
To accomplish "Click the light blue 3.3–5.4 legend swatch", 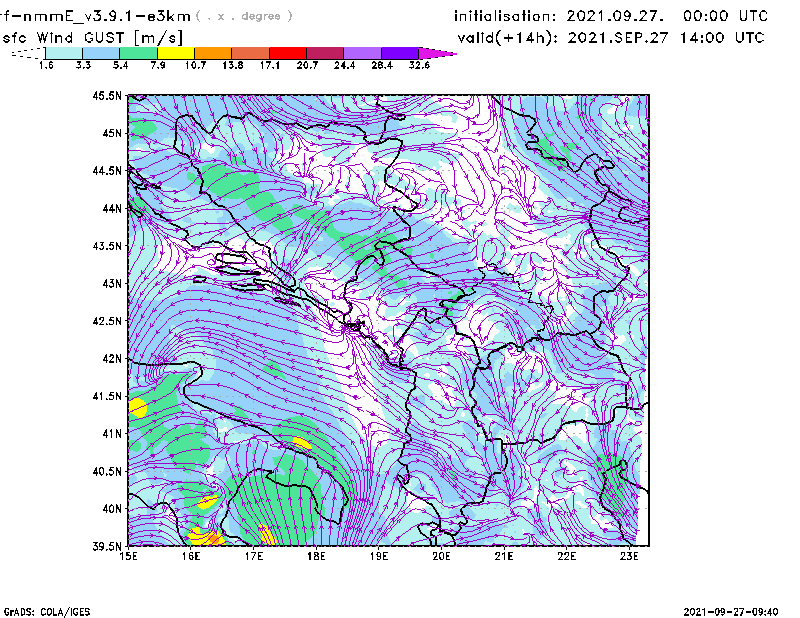I will pyautogui.click(x=101, y=53).
